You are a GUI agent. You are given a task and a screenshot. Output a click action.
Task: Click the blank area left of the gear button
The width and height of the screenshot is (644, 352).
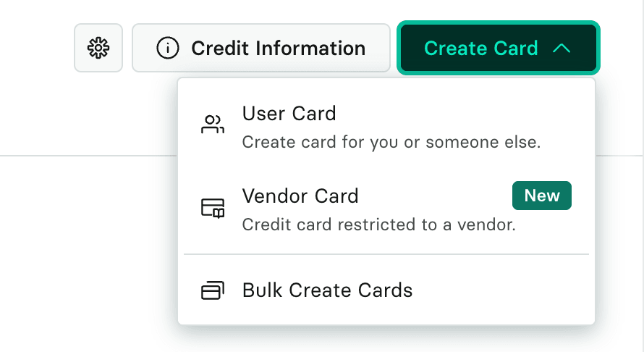click(36, 49)
